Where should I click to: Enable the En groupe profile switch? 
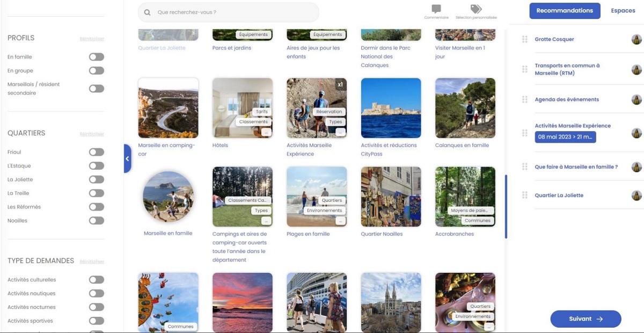tap(97, 70)
